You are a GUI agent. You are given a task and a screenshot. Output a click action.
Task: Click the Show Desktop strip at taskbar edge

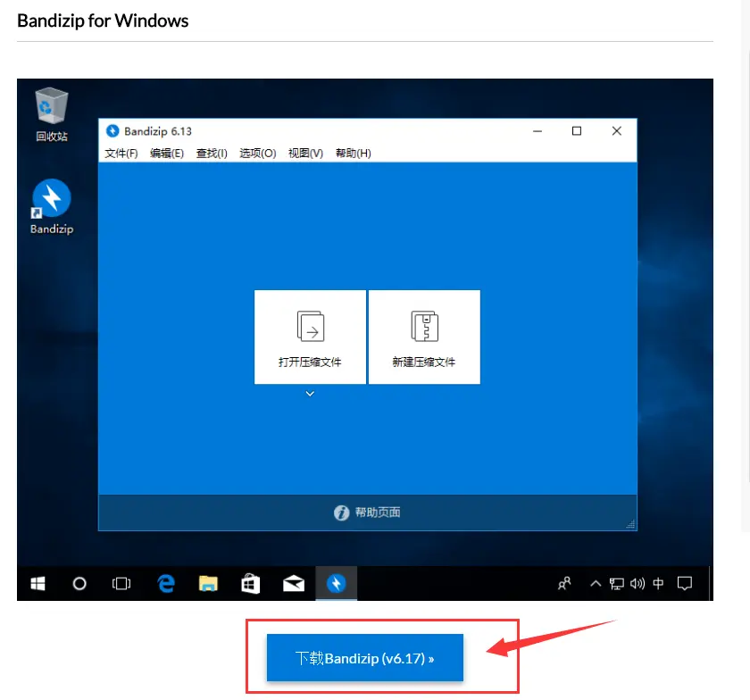[711, 584]
